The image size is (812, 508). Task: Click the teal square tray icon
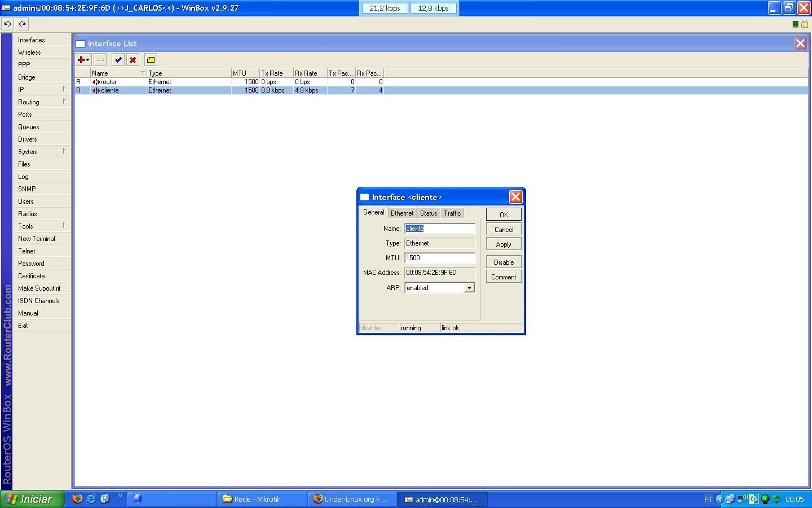(754, 499)
